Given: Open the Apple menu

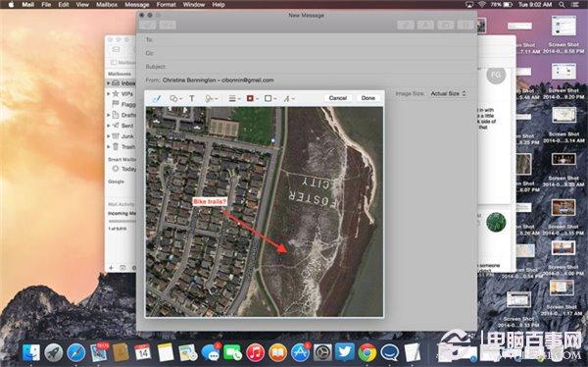Looking at the screenshot, I should pyautogui.click(x=11, y=5).
